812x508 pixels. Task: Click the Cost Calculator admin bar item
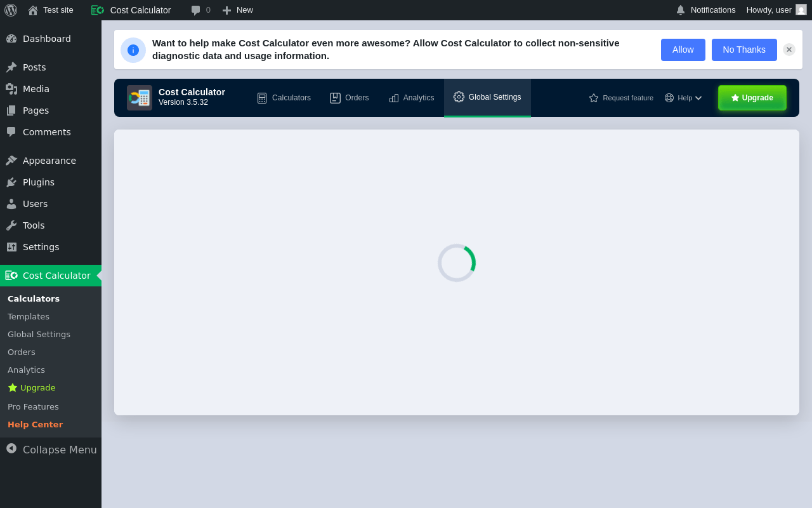[x=131, y=10]
